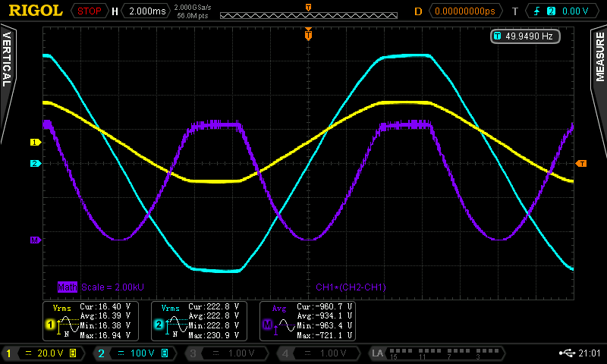Click the purple Math M measurement icon
This screenshot has height=364, width=607.
pyautogui.click(x=267, y=325)
